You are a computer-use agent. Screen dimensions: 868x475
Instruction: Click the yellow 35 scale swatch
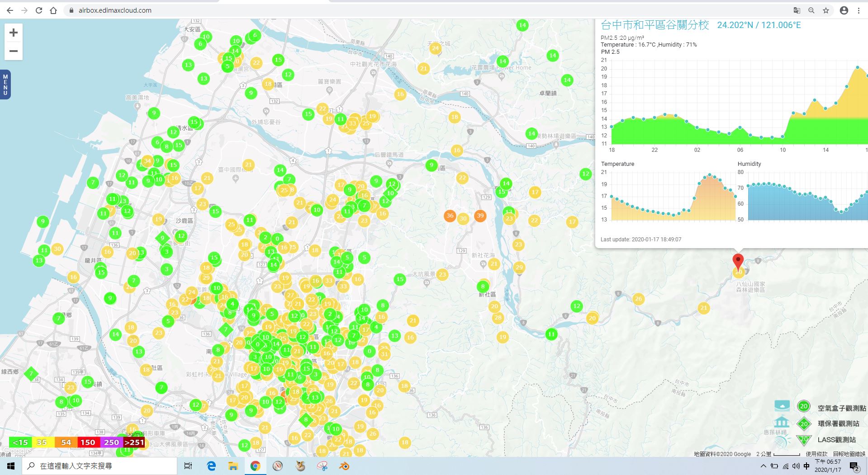point(42,442)
